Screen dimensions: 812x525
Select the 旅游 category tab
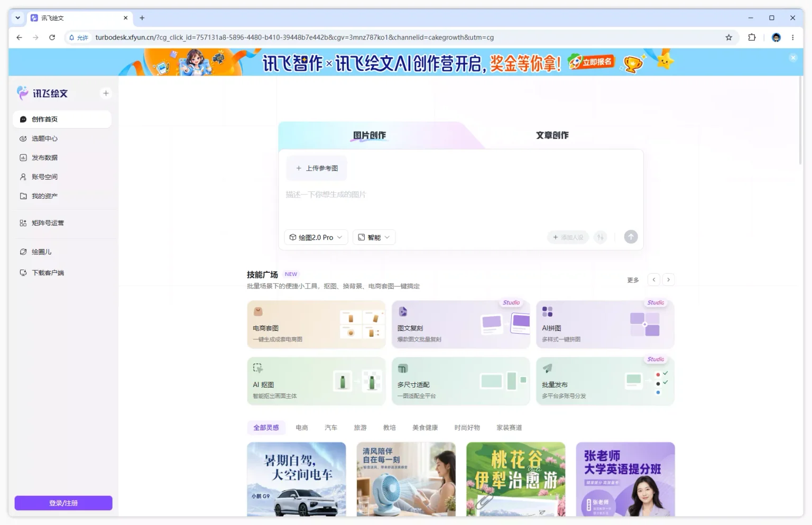360,428
